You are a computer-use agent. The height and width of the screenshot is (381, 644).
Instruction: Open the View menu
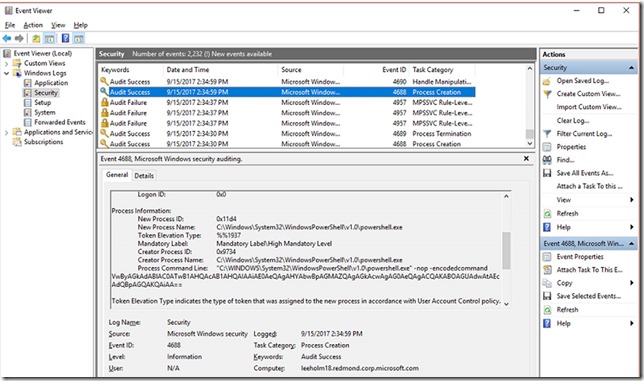click(58, 25)
